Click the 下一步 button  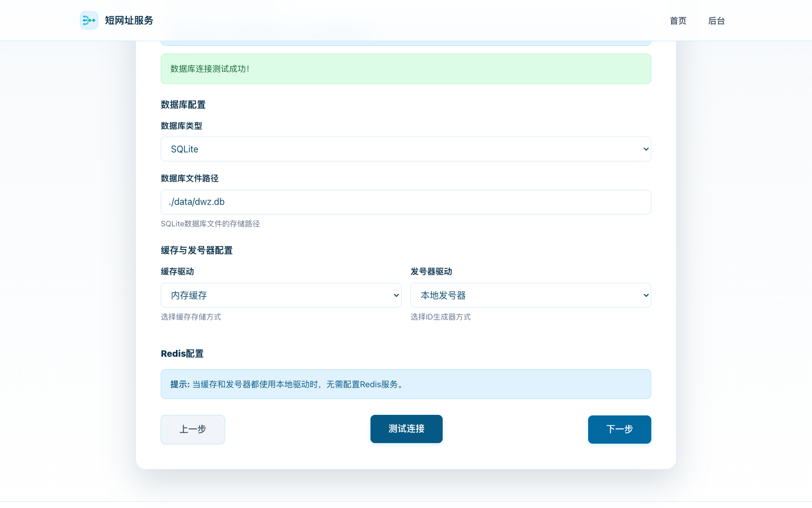620,430
